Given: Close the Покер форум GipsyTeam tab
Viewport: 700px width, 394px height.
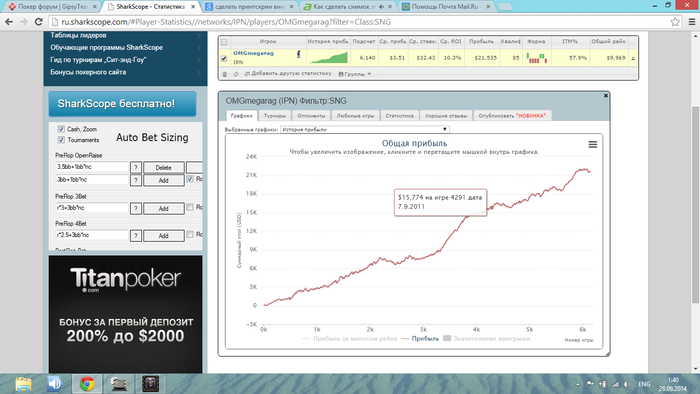Looking at the screenshot, I should (95, 7).
